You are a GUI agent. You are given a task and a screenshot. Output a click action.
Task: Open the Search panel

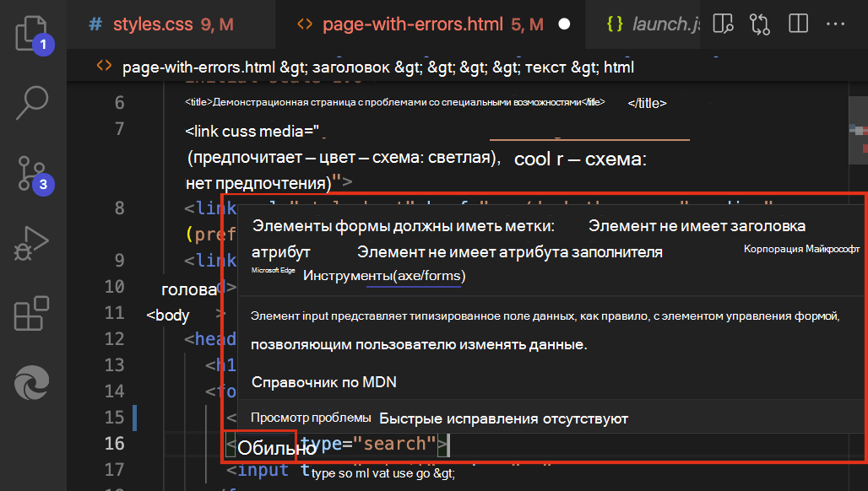click(x=31, y=101)
